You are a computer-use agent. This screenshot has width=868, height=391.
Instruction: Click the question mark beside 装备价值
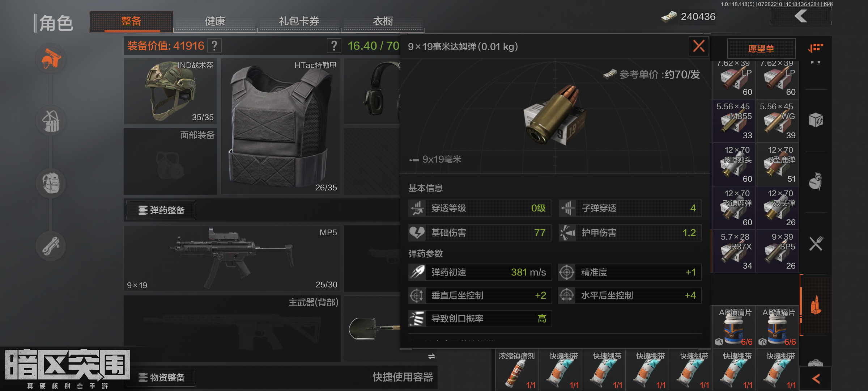tap(214, 46)
